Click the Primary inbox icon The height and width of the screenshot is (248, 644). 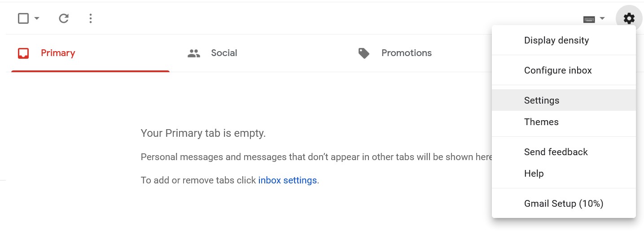[x=23, y=53]
